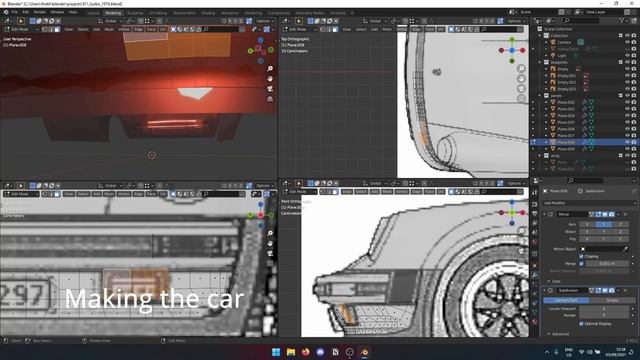This screenshot has height=360, width=640.
Task: Open the Modifier properties wrench tab
Action: (x=534, y=275)
